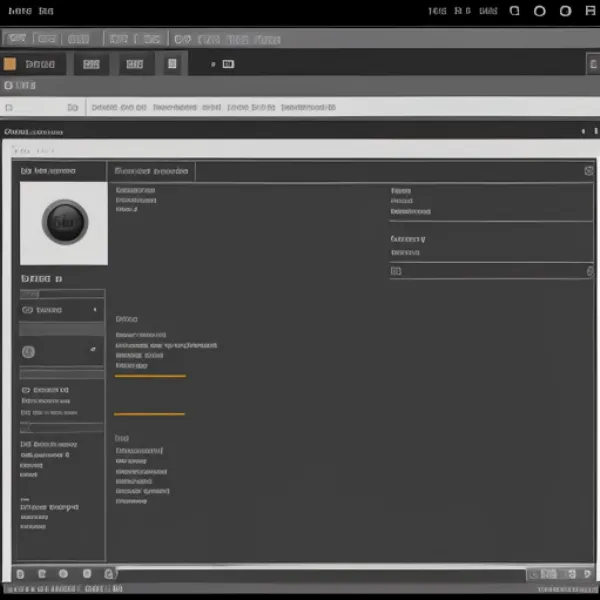Click the first icon in the bottom-left status bar
Screen dimensions: 600x600
pos(19,574)
